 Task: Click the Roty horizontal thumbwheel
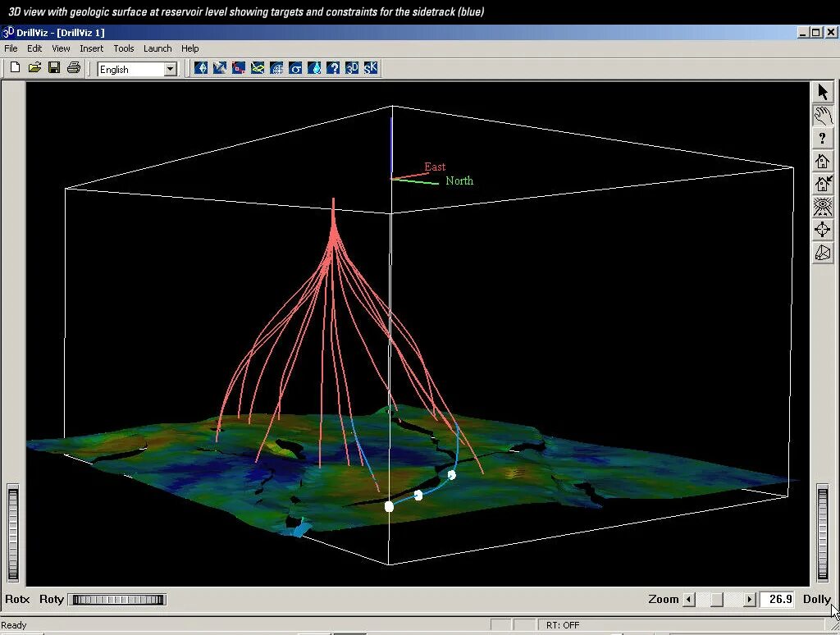pos(118,600)
